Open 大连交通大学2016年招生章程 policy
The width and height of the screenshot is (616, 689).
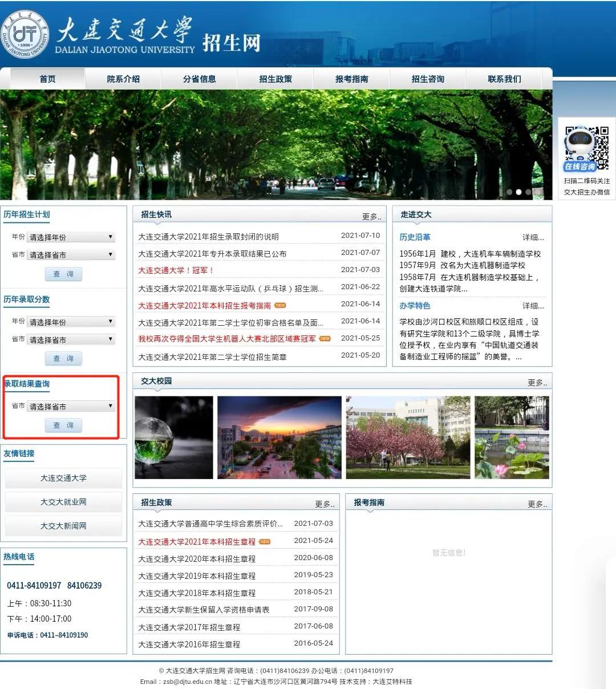(x=189, y=645)
